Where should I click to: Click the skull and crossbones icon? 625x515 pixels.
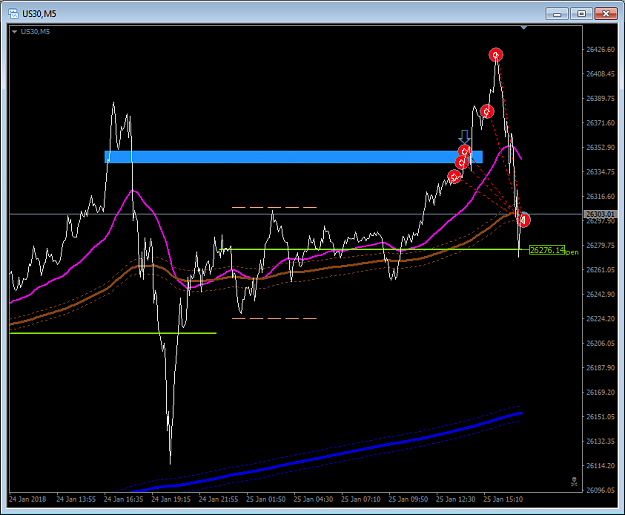(574, 481)
